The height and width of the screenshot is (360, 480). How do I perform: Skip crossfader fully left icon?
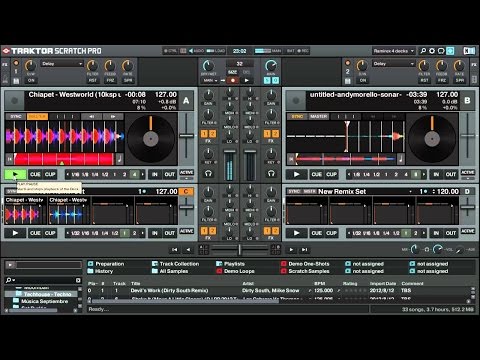tap(174, 249)
